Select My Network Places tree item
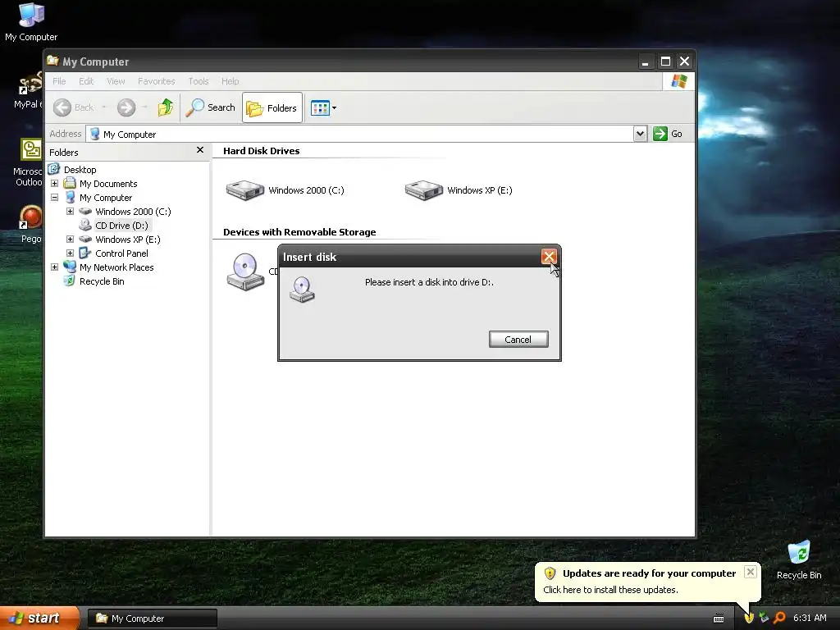Viewport: 840px width, 630px height. pyautogui.click(x=116, y=267)
